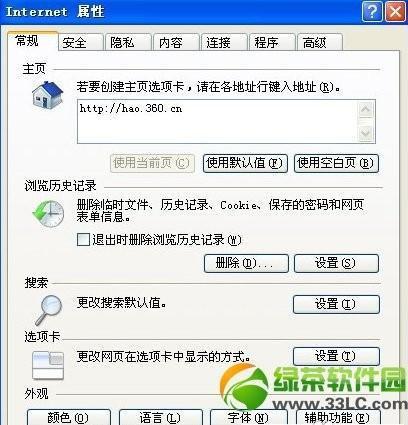
Task: Click 使用默认值 button
Action: click(245, 163)
